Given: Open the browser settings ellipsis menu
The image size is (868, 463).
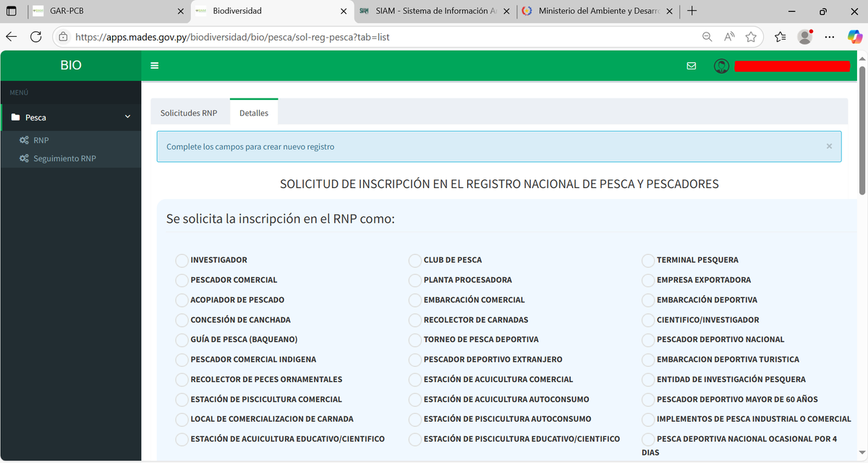Looking at the screenshot, I should pyautogui.click(x=829, y=36).
